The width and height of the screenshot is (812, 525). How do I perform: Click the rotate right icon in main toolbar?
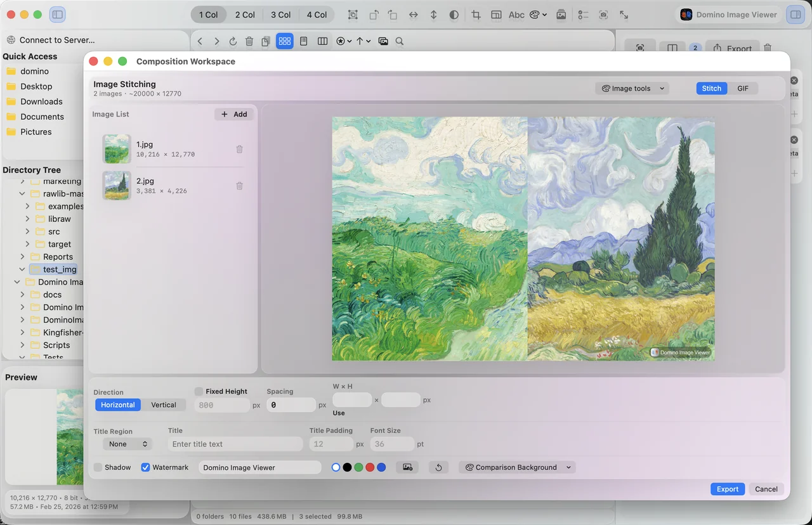point(393,15)
